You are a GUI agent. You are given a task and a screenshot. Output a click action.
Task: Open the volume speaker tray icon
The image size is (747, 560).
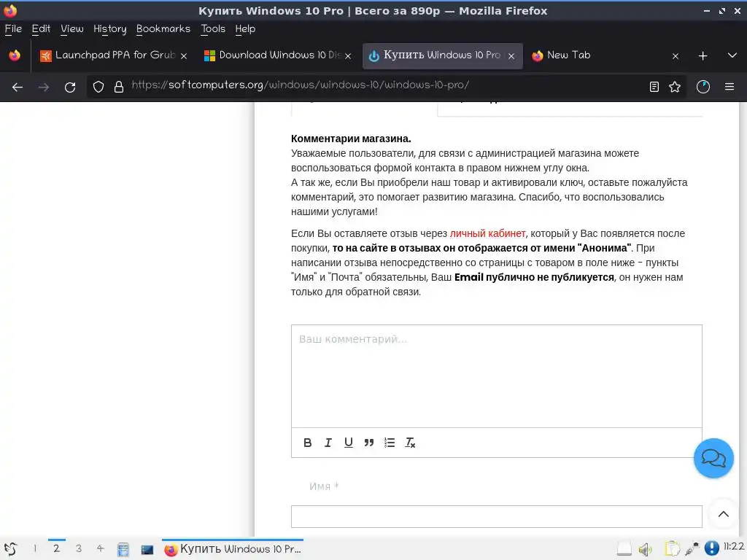[x=645, y=550]
